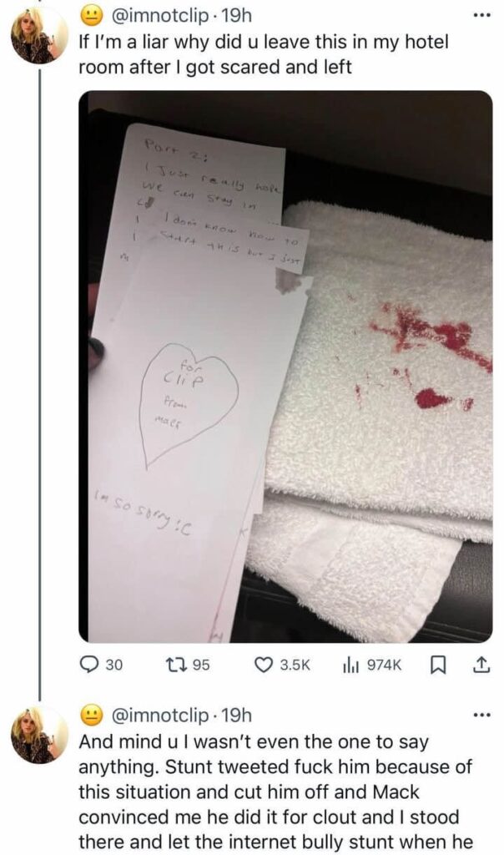Open the profile avatar on the second tweet
Image resolution: width=504 pixels, height=855 pixels.
click(38, 735)
